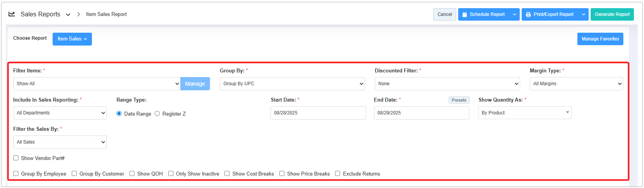Check the Exclude Returns option

pos(338,174)
